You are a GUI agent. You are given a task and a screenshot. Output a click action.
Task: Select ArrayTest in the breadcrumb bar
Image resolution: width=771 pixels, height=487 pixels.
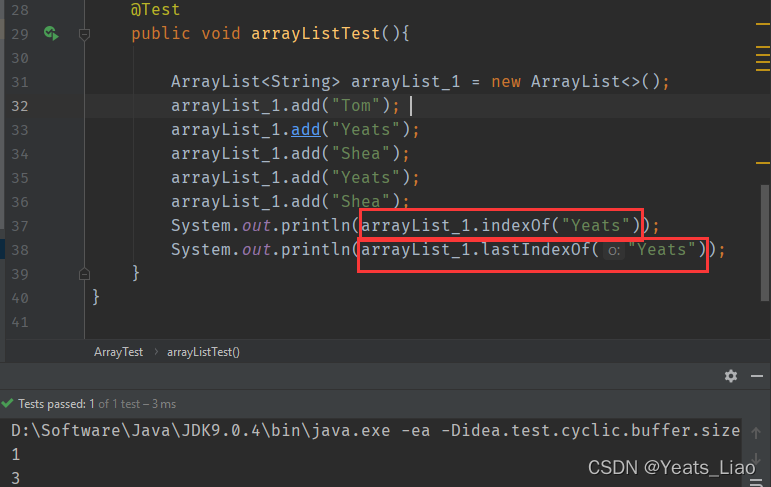coord(119,352)
